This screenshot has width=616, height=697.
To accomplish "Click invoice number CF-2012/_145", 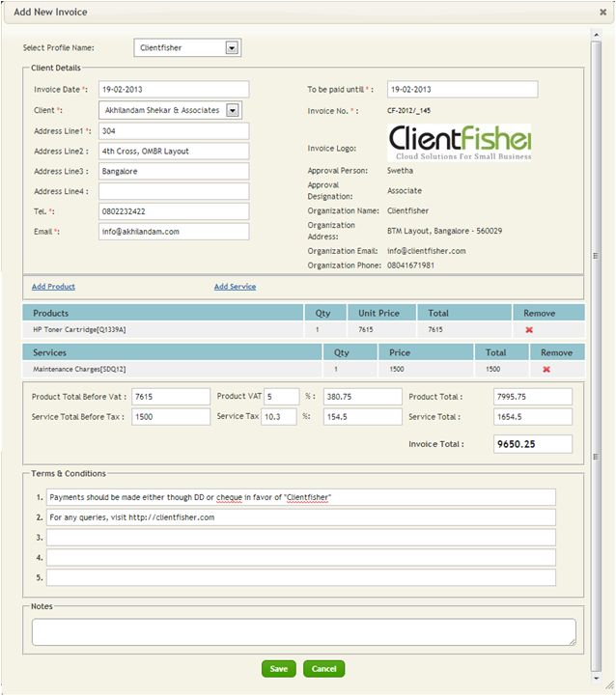I will tap(408, 111).
